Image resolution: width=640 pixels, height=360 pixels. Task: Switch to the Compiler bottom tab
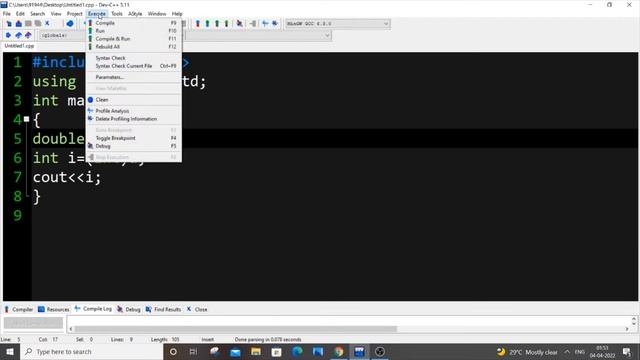click(x=18, y=309)
